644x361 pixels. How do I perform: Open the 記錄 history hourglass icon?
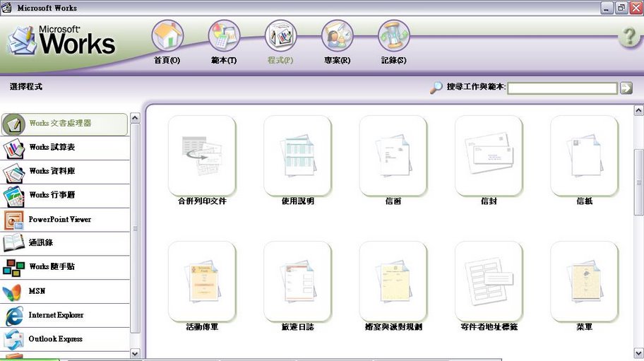[x=393, y=36]
